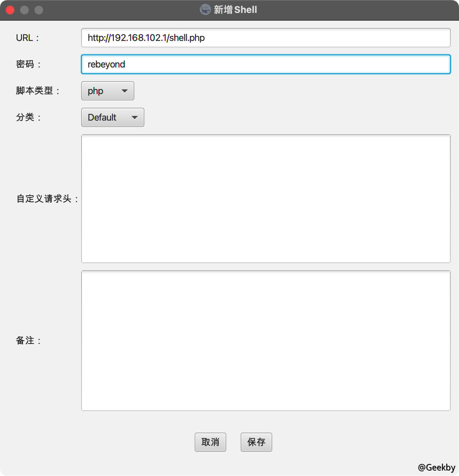Select the rebeyond password text

click(x=106, y=64)
